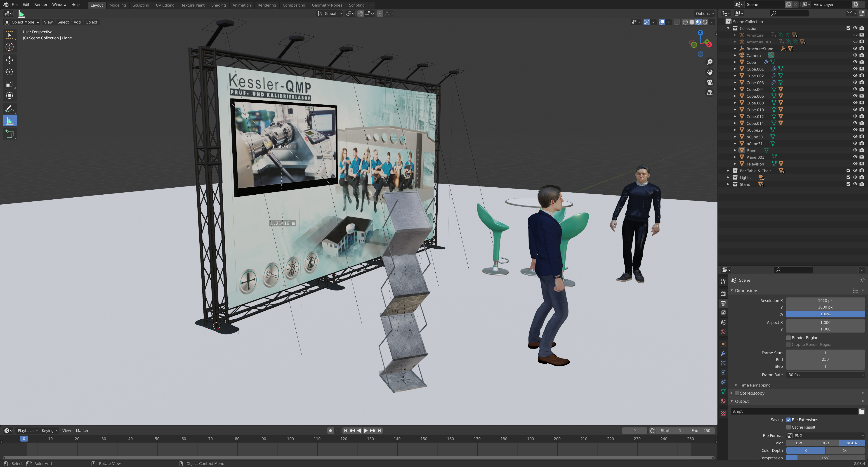Select the Annotate pencil tool
The image size is (868, 467).
click(9, 109)
